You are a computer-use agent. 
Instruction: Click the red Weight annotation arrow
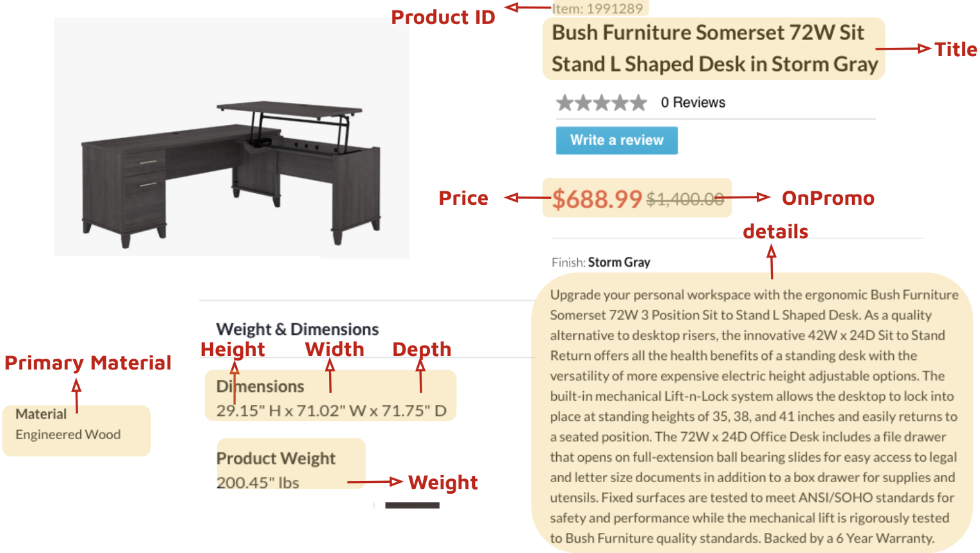pos(375,482)
